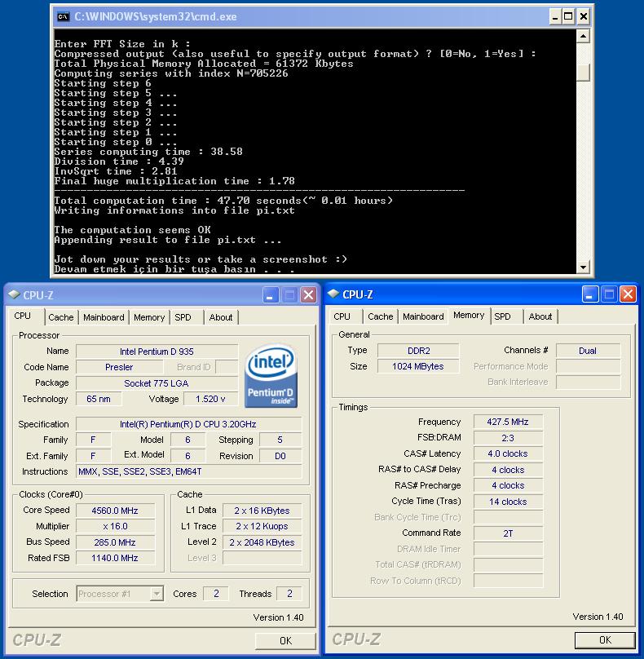The width and height of the screenshot is (644, 659).
Task: Click memory Type value DDR2
Action: tap(418, 351)
